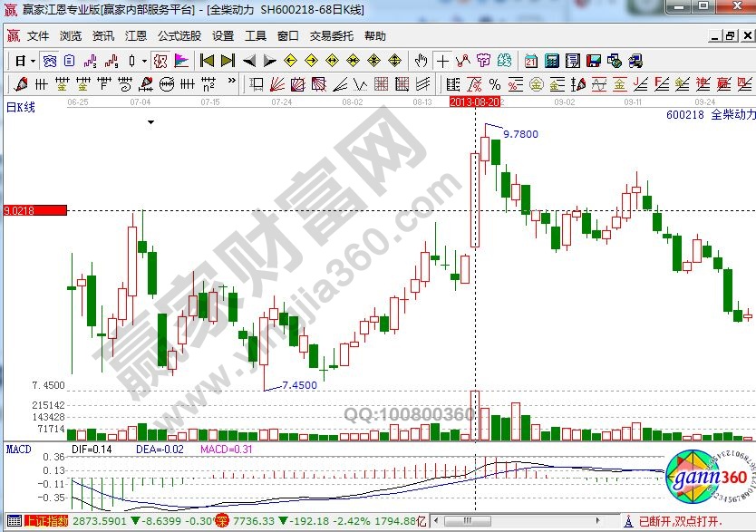Screen dimensions: 756x532
Task: Click the black right triangle arrow
Action: [x=269, y=61]
